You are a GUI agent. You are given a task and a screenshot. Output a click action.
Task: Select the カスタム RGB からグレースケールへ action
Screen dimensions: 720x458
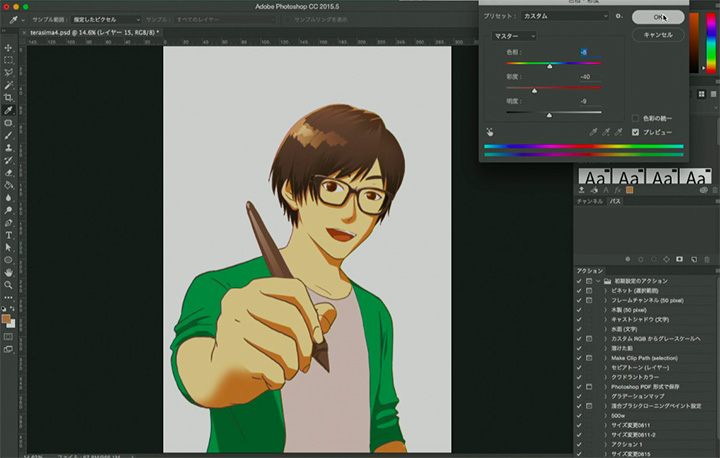[x=645, y=339]
